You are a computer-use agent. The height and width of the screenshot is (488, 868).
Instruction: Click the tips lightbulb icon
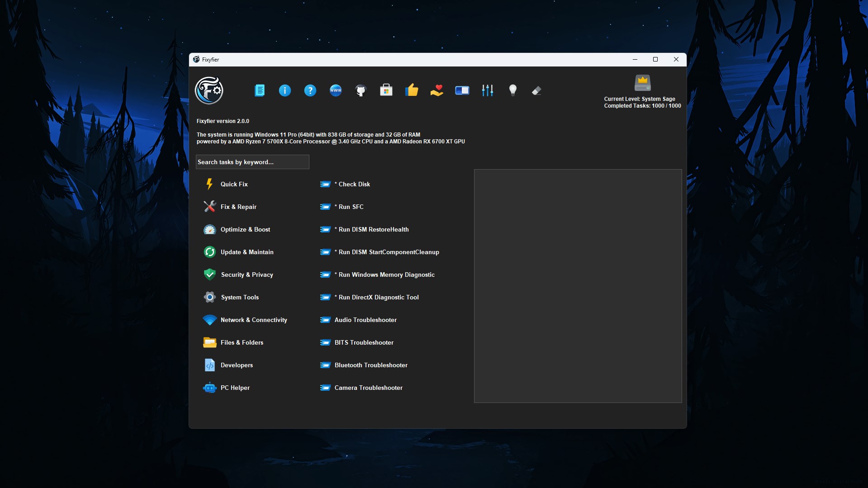(513, 90)
